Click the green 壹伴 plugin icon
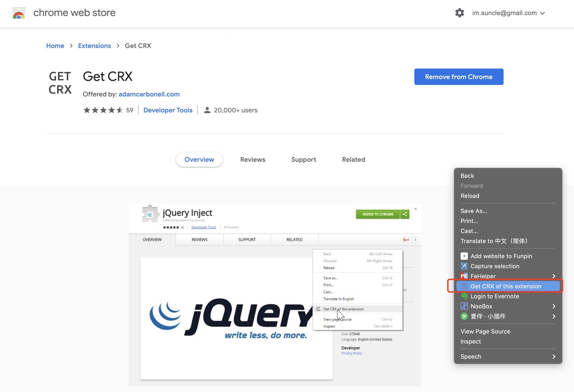 coord(464,317)
